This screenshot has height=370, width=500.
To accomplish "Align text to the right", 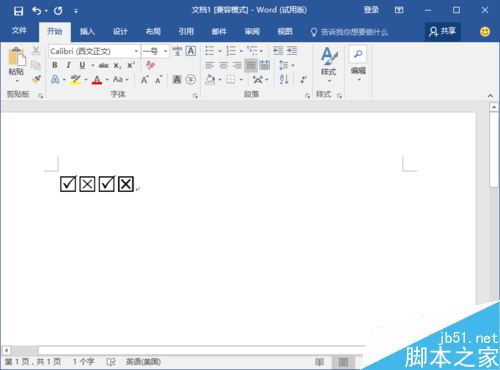I will (237, 65).
